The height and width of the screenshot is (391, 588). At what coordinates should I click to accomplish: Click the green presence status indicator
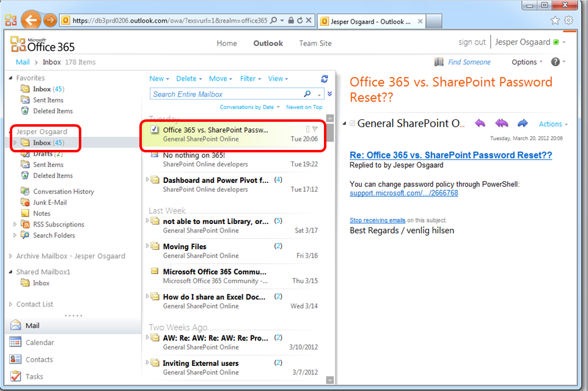click(x=556, y=42)
